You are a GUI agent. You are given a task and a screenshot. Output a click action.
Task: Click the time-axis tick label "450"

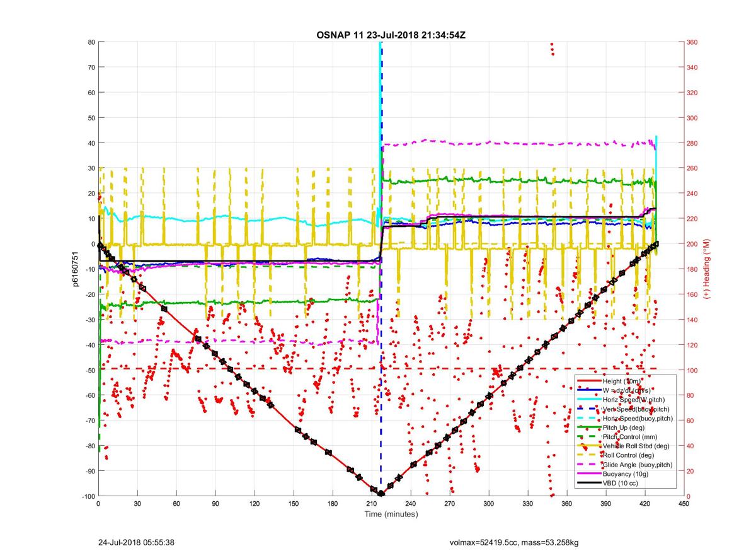[x=684, y=504]
